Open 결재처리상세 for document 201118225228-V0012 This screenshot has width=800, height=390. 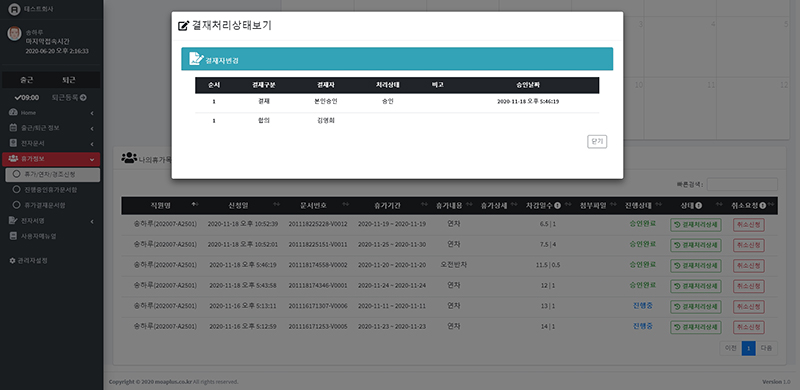click(x=695, y=225)
